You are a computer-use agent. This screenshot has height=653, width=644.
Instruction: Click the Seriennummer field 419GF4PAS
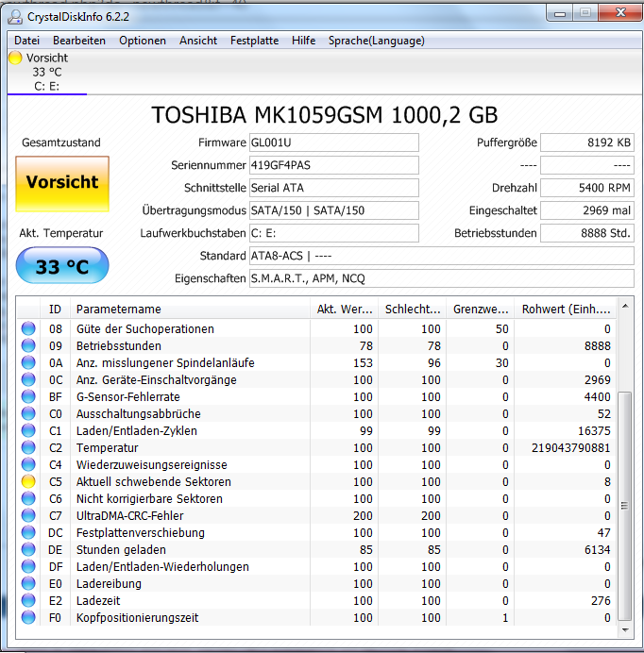[x=334, y=165]
